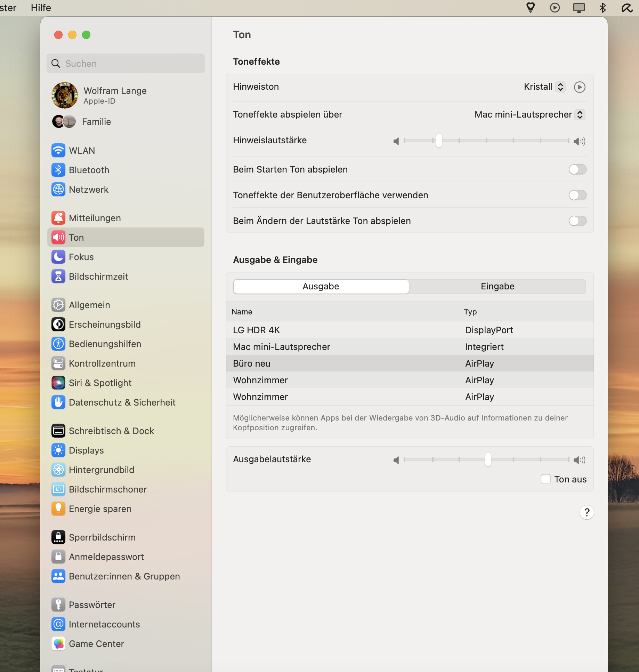Image resolution: width=639 pixels, height=672 pixels.
Task: Click the Schreibtisch & Dock icon
Action: (58, 431)
